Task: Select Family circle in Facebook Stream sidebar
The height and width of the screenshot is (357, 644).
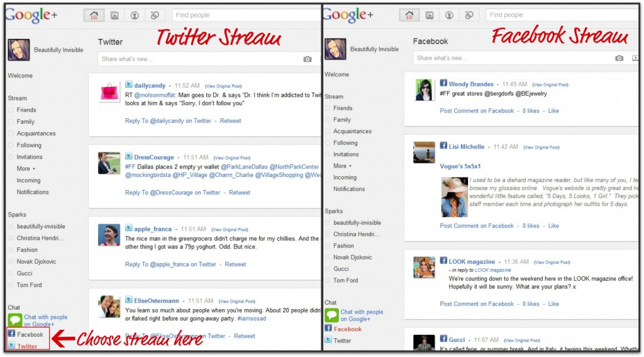Action: 342,120
